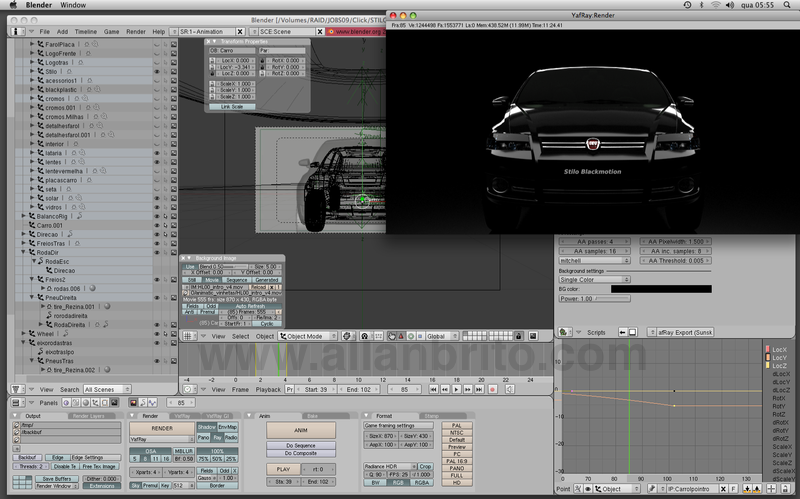The height and width of the screenshot is (499, 800).
Task: Expand the BalancoRig tree item
Action: point(23,216)
